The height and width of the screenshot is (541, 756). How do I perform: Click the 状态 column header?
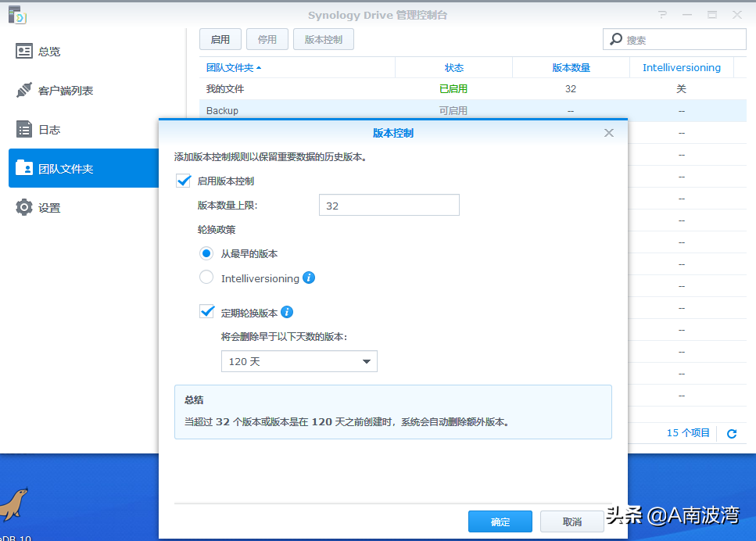[453, 67]
